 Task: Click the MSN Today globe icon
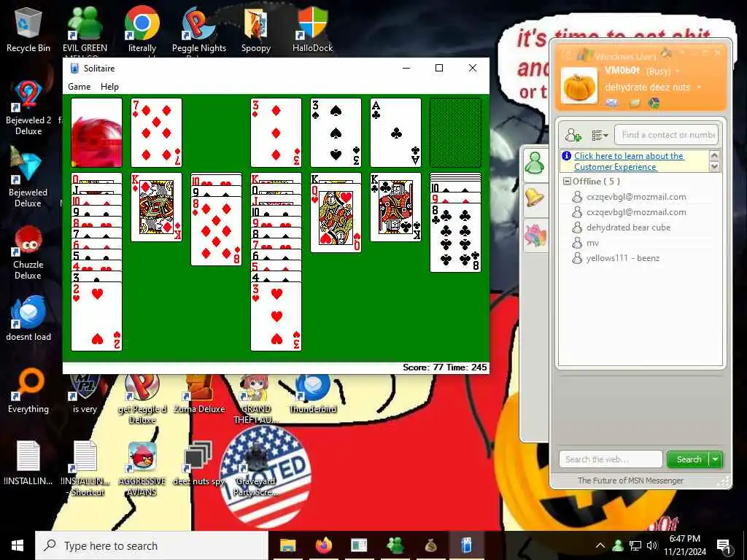point(654,103)
